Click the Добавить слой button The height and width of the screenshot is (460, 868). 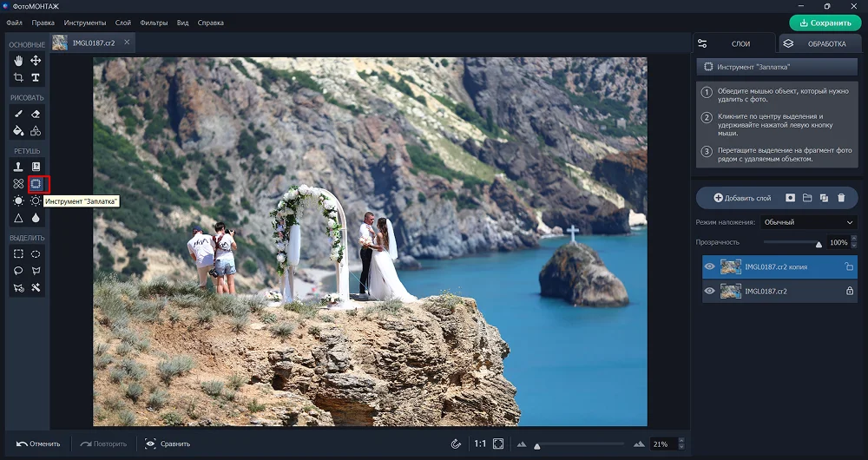point(742,198)
